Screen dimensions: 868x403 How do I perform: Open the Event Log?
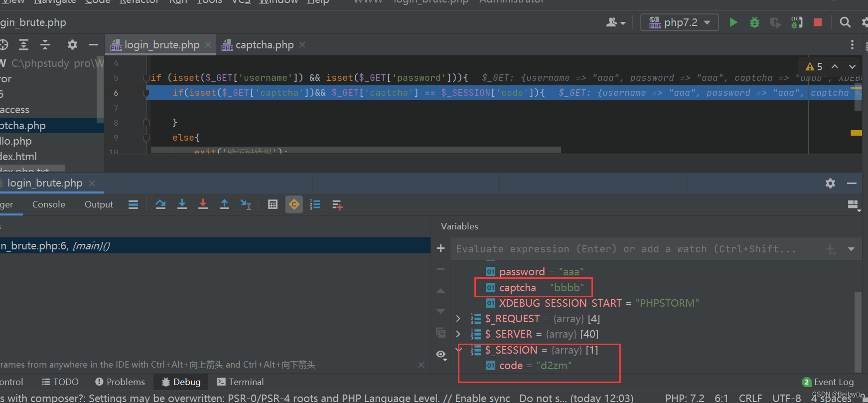(x=828, y=382)
